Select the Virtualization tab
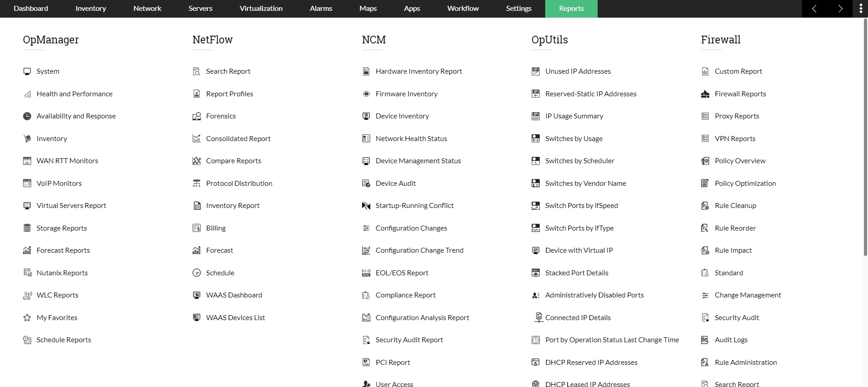This screenshot has height=387, width=868. click(261, 9)
